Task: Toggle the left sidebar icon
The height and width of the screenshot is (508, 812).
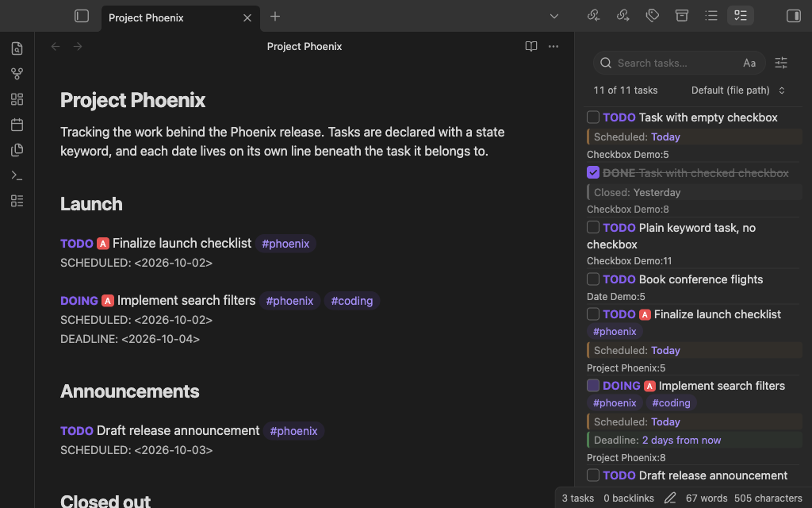Action: (82, 16)
